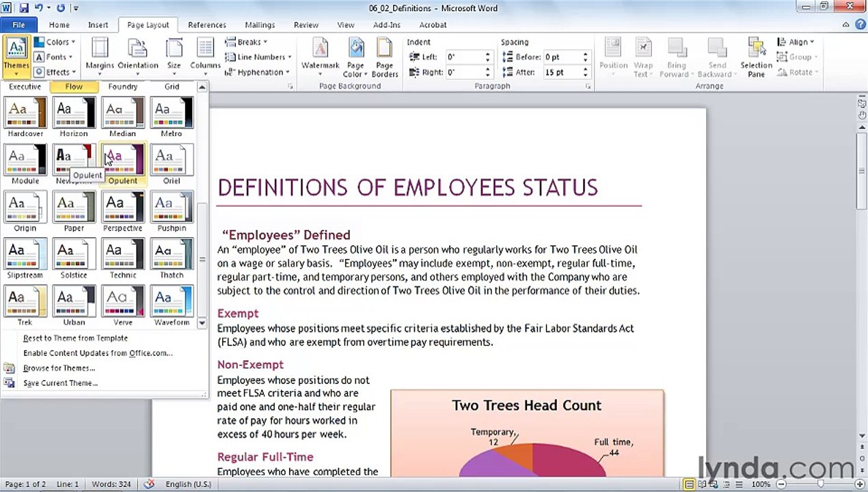Switch to the References tab
Image resolution: width=868 pixels, height=492 pixels.
click(x=207, y=25)
